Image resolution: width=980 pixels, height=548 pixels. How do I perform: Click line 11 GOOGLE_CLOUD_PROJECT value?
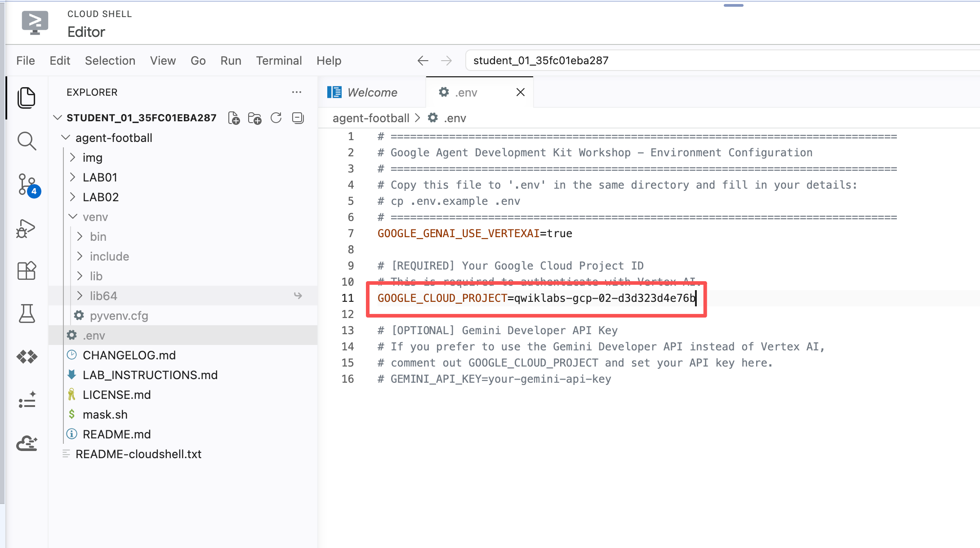coord(605,298)
